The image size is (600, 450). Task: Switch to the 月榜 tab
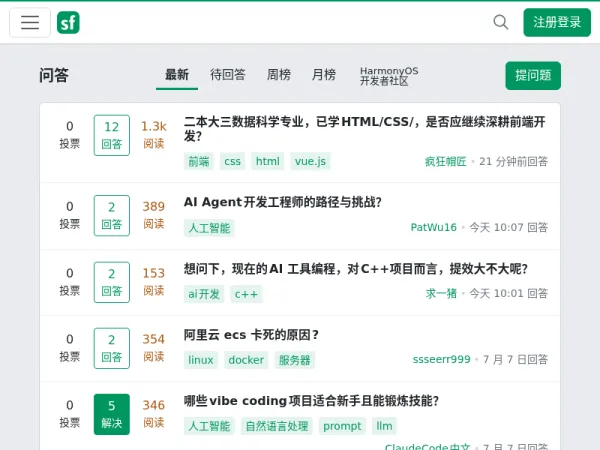point(323,75)
